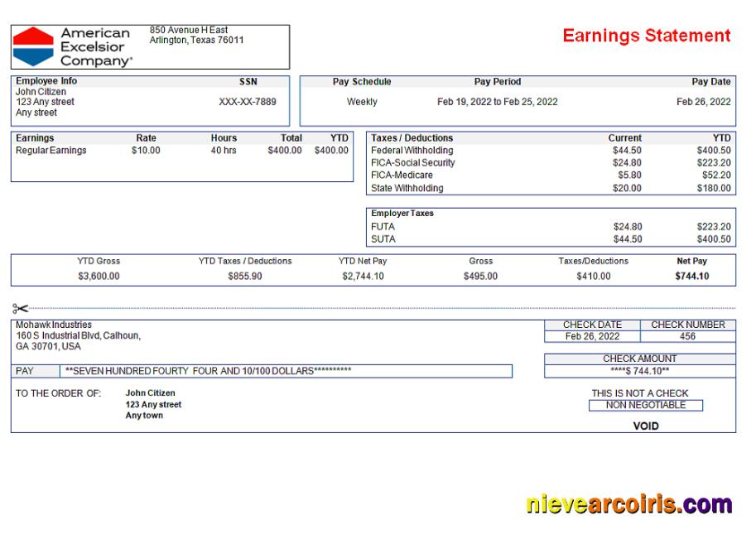756x544 pixels.
Task: Click the SUTA YTD amount $400.50
Action: [x=714, y=239]
